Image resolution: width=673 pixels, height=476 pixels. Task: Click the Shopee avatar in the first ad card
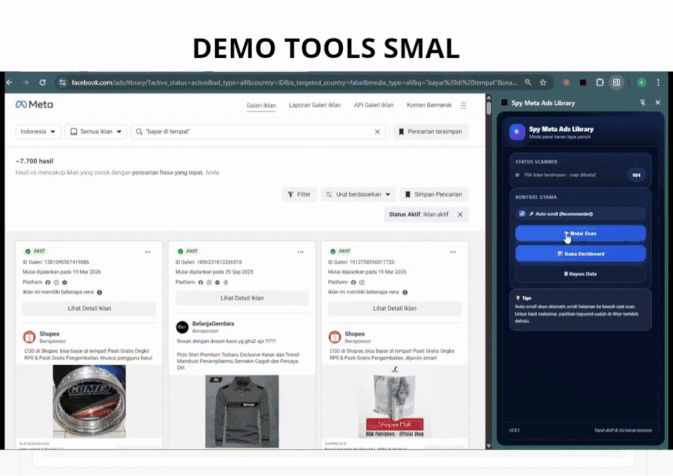(x=29, y=337)
